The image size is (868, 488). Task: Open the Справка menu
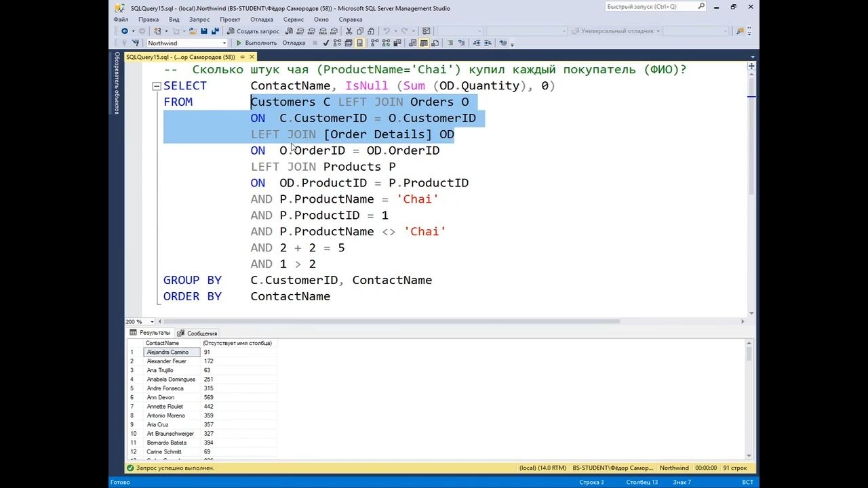tap(351, 20)
